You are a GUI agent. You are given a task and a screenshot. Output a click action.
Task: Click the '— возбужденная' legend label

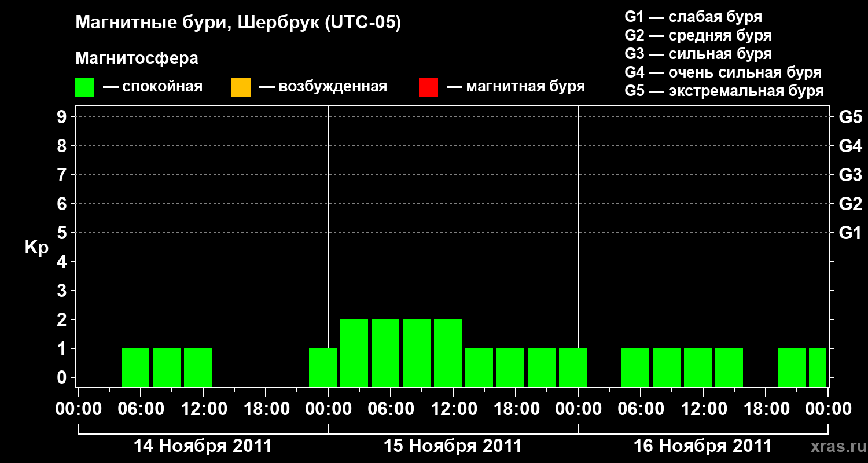(323, 87)
